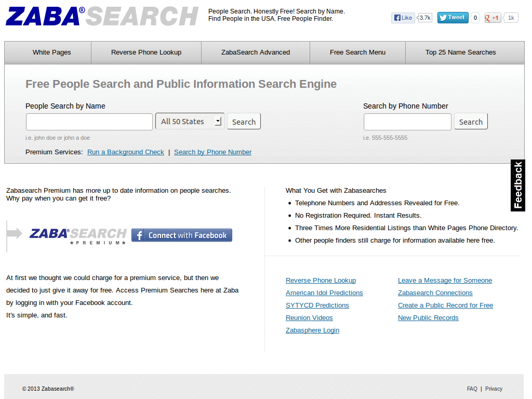
Task: Open Zabasearch Connections link
Action: (x=435, y=293)
